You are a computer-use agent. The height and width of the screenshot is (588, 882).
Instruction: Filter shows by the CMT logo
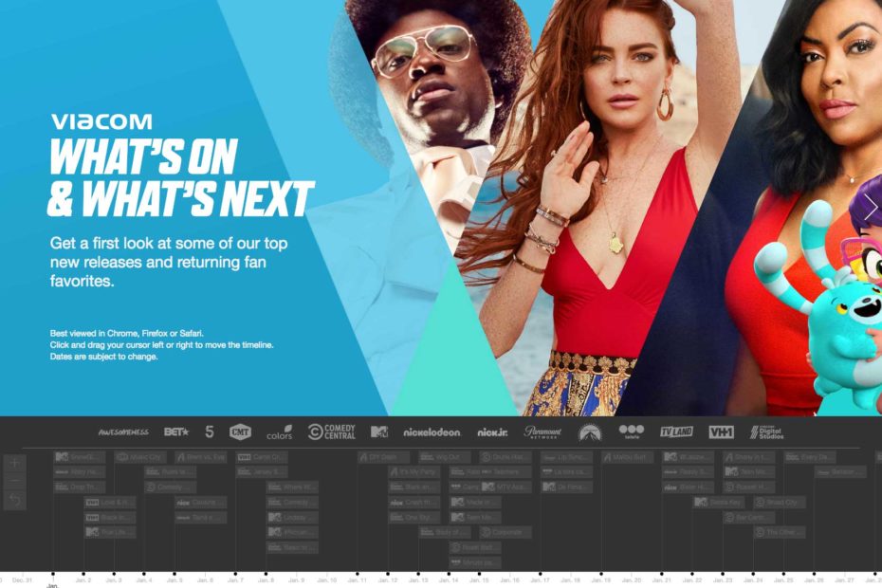(240, 432)
